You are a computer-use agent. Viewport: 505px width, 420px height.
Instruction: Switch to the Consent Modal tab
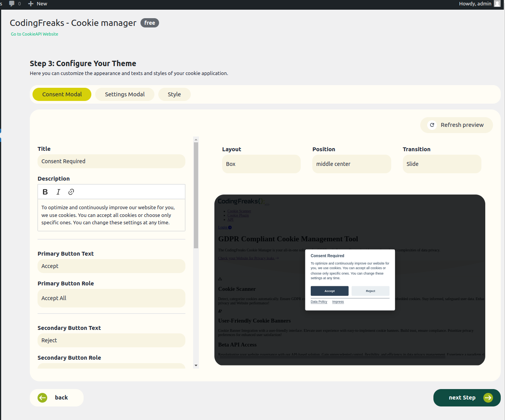click(x=62, y=94)
